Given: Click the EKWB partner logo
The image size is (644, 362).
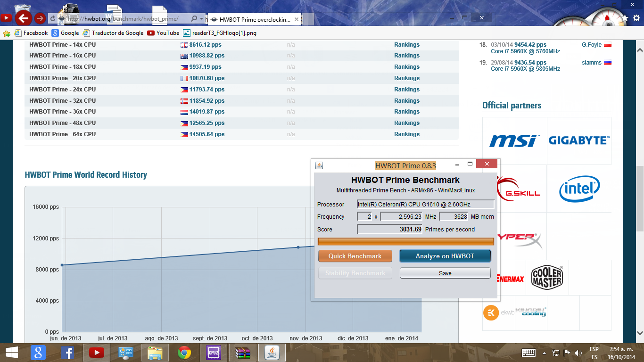Looking at the screenshot, I should (499, 313).
